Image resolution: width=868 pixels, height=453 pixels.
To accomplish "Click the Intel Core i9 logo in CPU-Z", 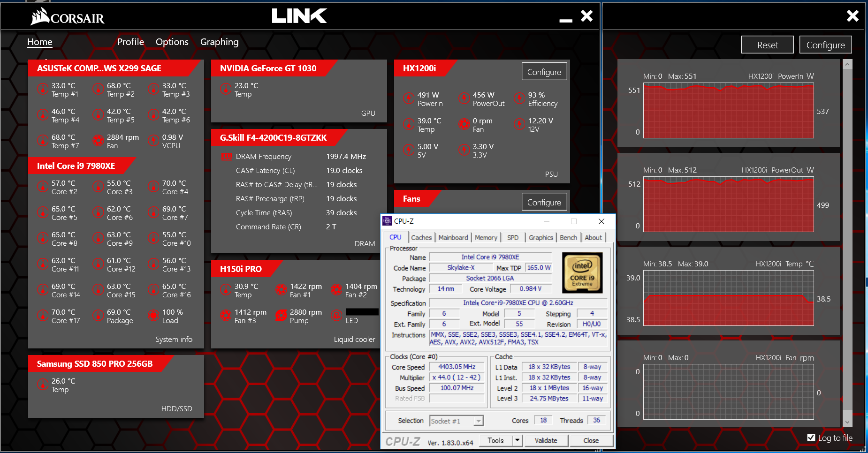I will coord(582,273).
